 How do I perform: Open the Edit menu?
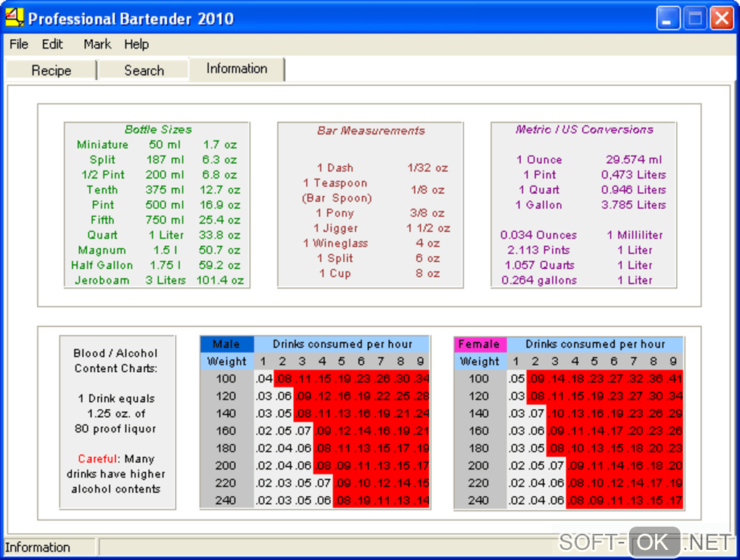click(x=52, y=44)
